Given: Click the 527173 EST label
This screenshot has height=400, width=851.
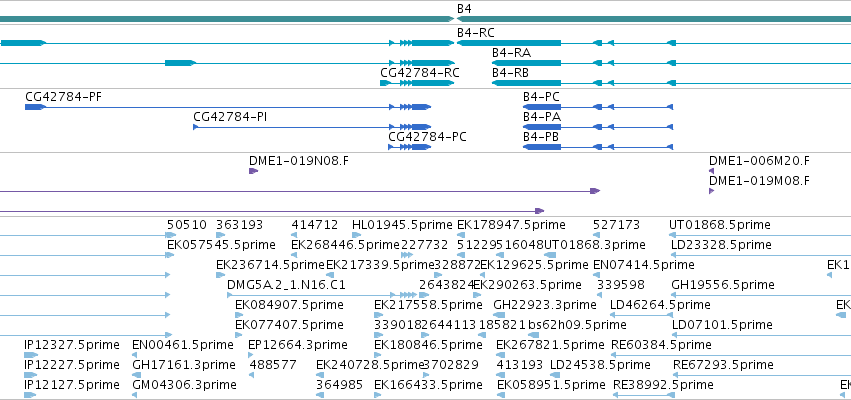Looking at the screenshot, I should pos(617,225).
